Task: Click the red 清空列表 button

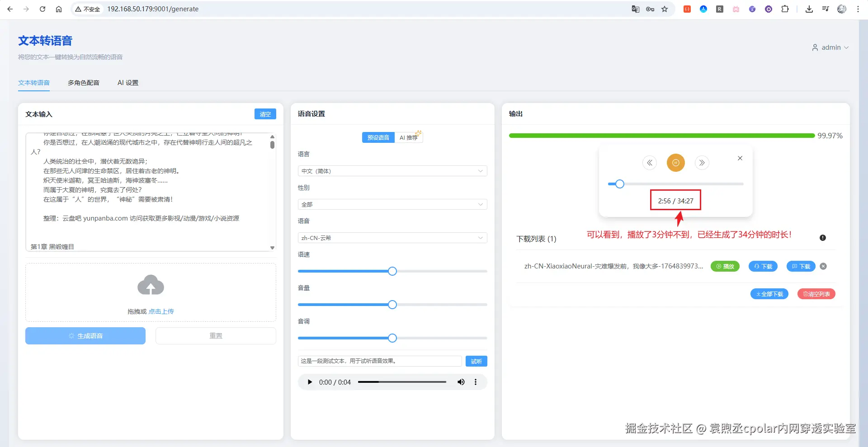Action: pos(816,294)
